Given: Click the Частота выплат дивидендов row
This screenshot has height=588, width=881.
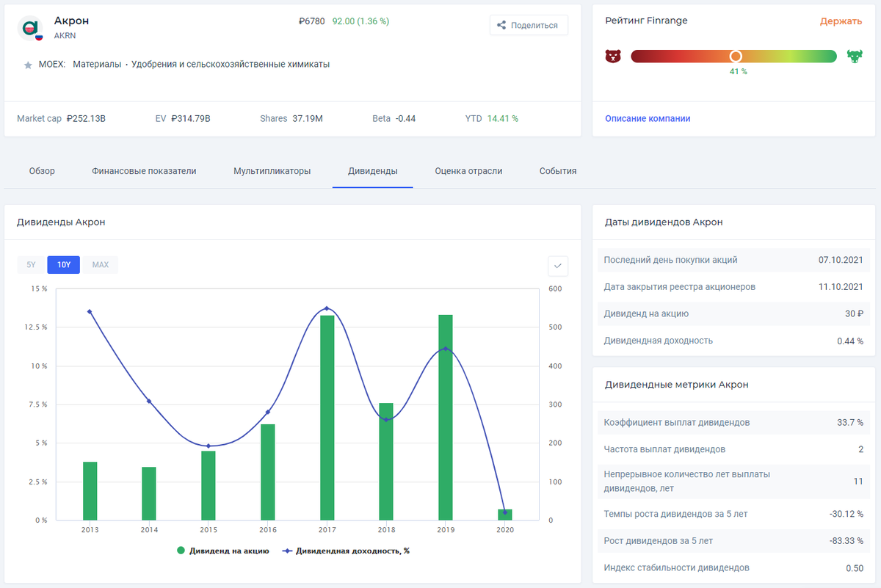Looking at the screenshot, I should coord(733,449).
